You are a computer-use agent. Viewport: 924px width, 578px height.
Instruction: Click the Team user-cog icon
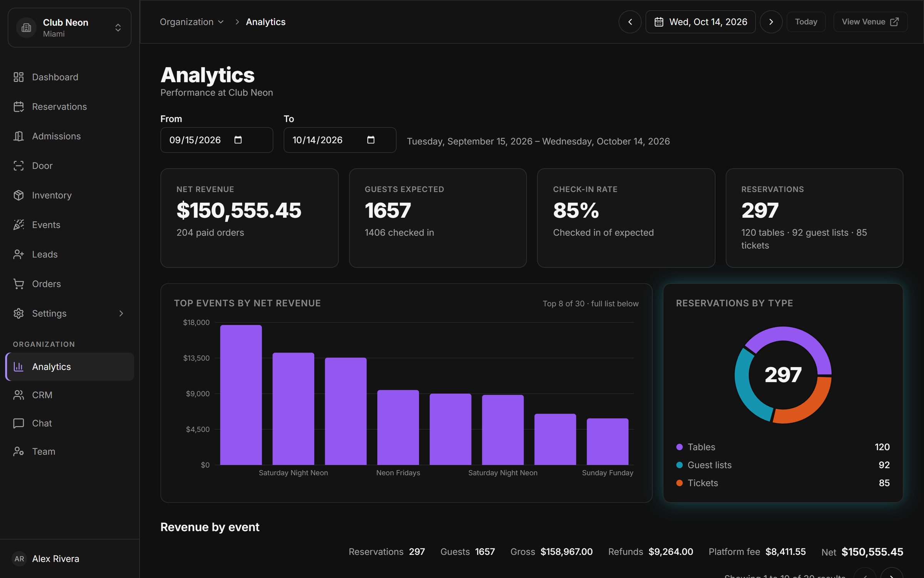(x=18, y=451)
